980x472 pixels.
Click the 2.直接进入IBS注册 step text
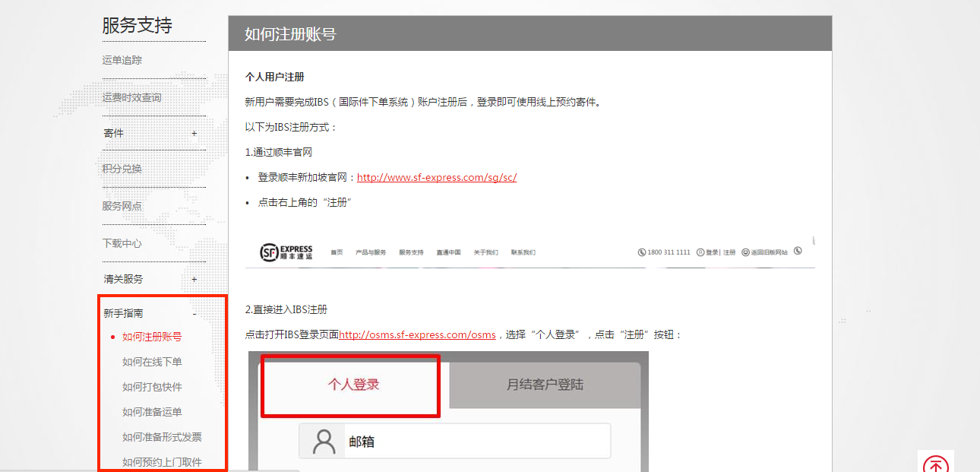(286, 309)
